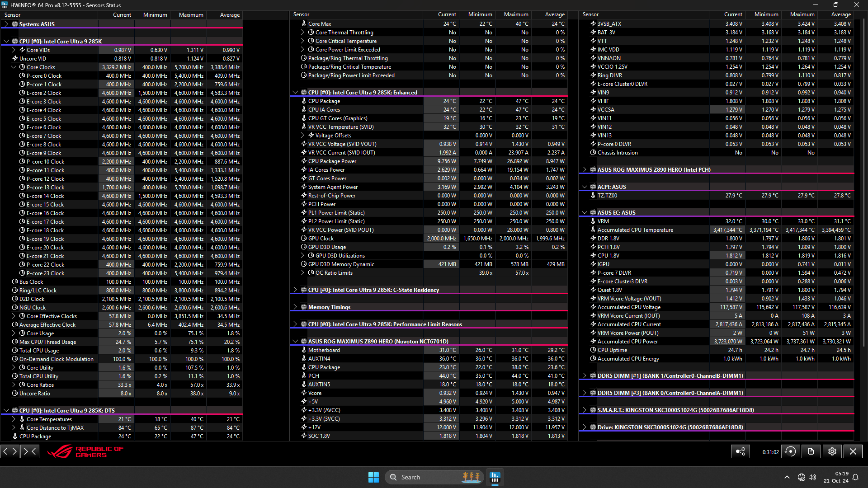Image resolution: width=868 pixels, height=488 pixels.
Task: Click the Average column header in the right panel
Action: tap(840, 14)
